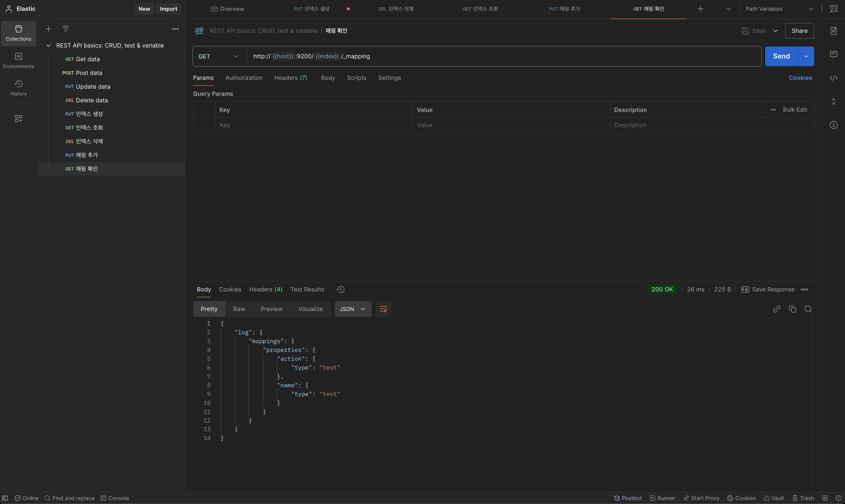Viewport: 845px width, 504px height.
Task: Open the PUT 매핑 추가 tab
Action: point(564,9)
